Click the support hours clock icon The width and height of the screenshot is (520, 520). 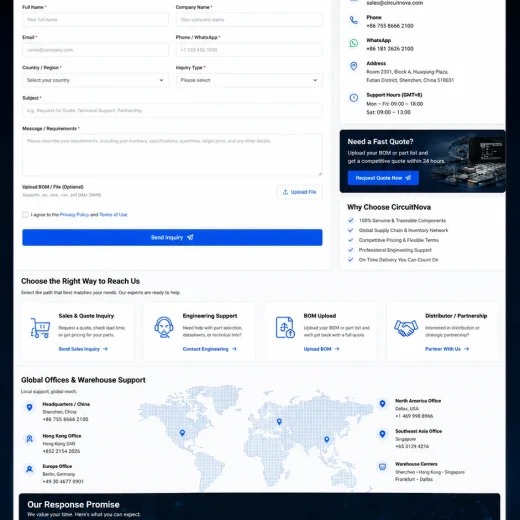(x=354, y=98)
